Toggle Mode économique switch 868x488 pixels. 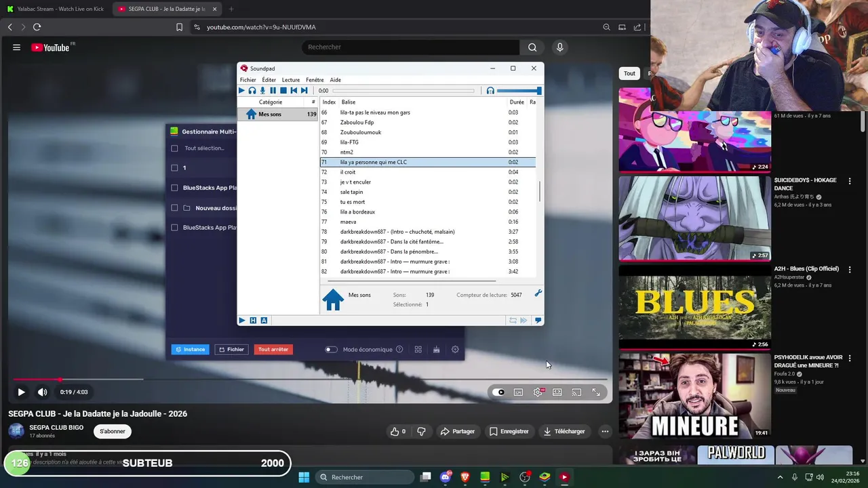[x=331, y=350]
